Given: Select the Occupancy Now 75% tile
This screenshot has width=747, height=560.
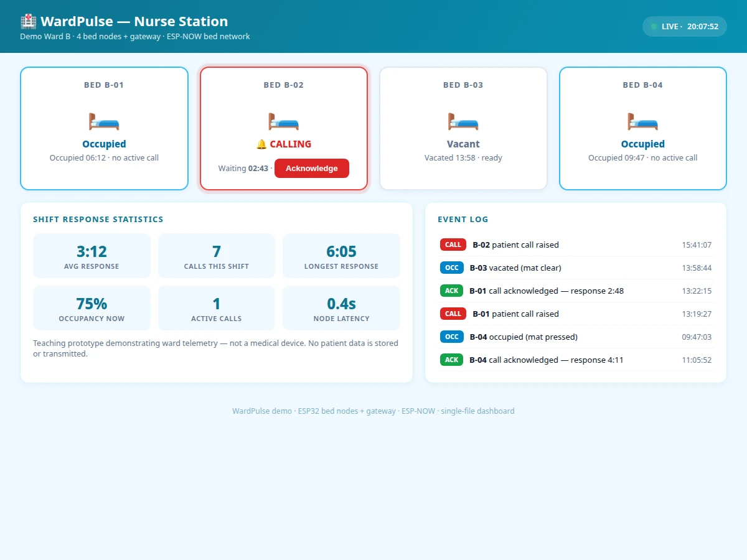Looking at the screenshot, I should pos(92,308).
